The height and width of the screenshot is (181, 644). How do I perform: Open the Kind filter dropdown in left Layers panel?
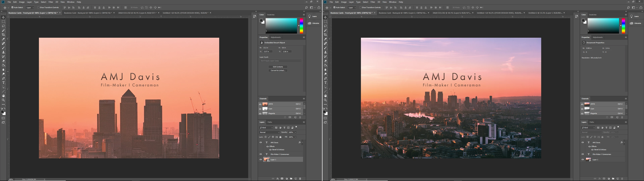pyautogui.click(x=266, y=128)
